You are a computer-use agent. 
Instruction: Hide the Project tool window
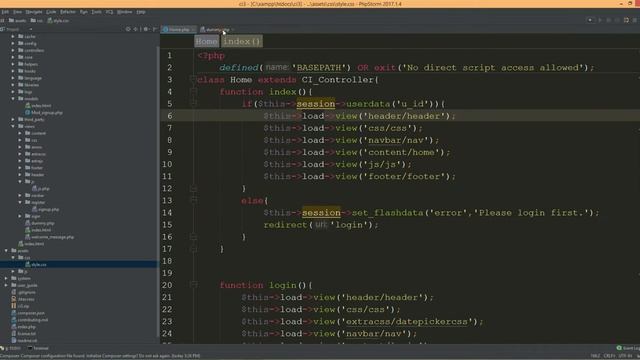point(154,29)
